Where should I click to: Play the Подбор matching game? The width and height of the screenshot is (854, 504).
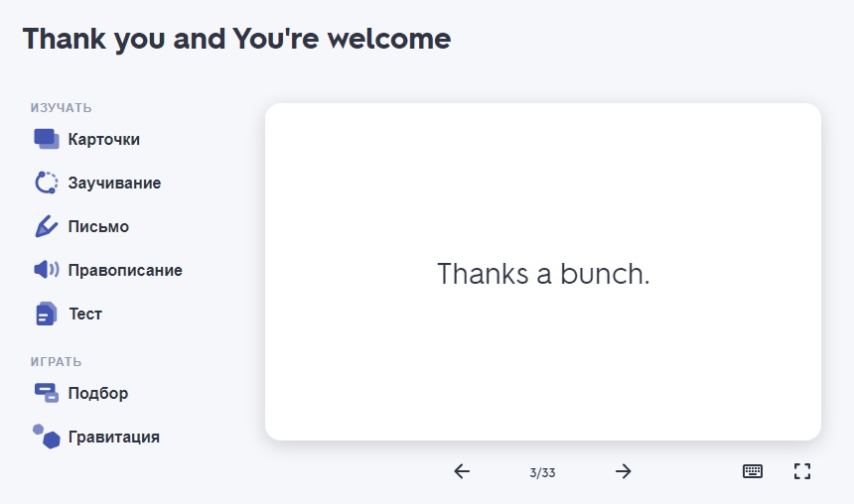(x=98, y=393)
